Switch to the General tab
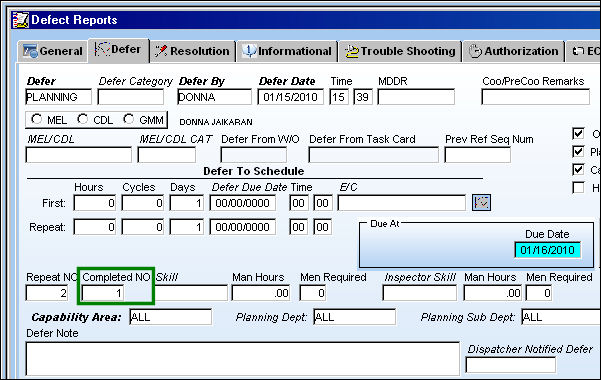 (x=53, y=51)
